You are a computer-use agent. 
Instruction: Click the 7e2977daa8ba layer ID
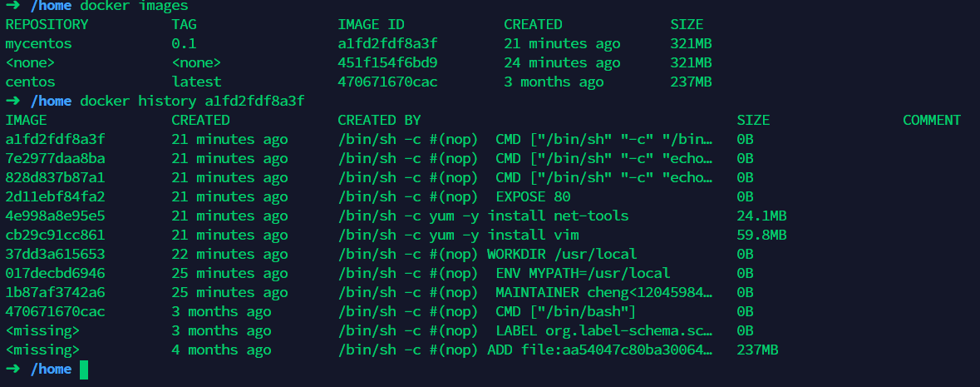55,158
